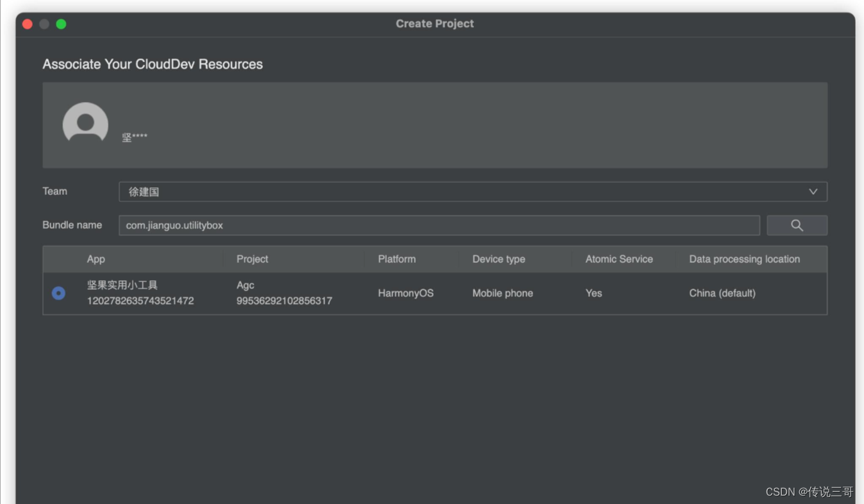Click app ID 1202782635743521472

point(140,301)
